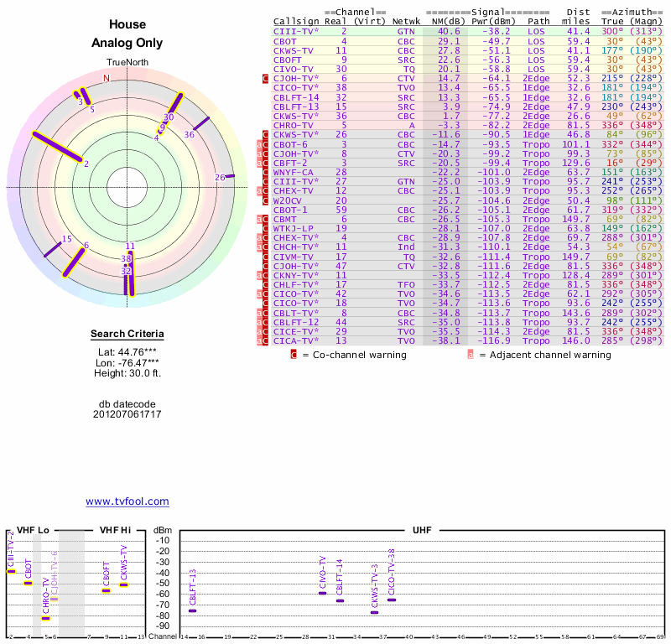Click adjacent channel warning icon beside CBOT-6
The width and height of the screenshot is (671, 644).
259,144
